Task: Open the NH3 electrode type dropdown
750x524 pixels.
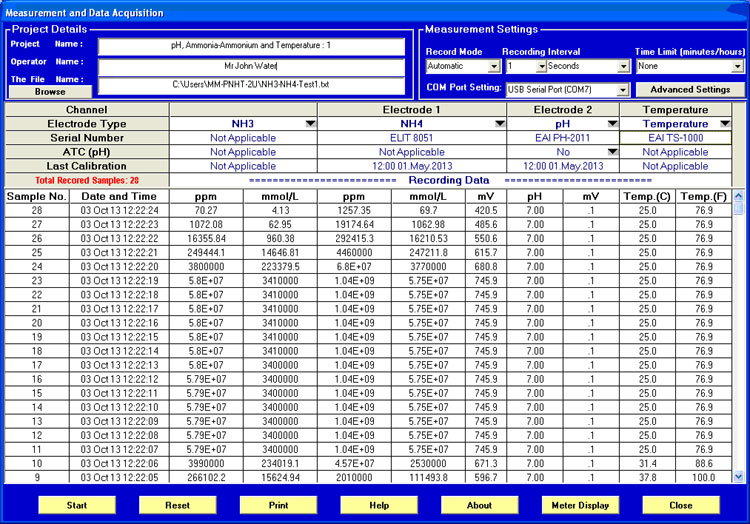Action: tap(310, 124)
